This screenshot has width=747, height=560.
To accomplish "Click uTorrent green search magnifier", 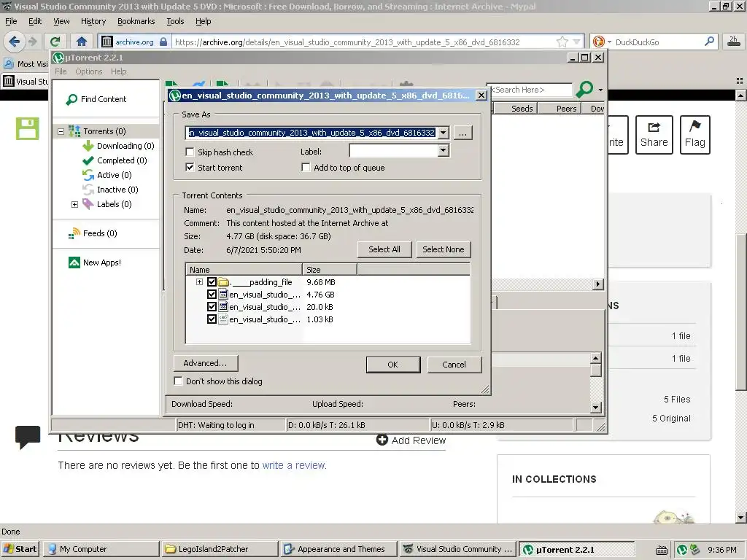I will 584,89.
